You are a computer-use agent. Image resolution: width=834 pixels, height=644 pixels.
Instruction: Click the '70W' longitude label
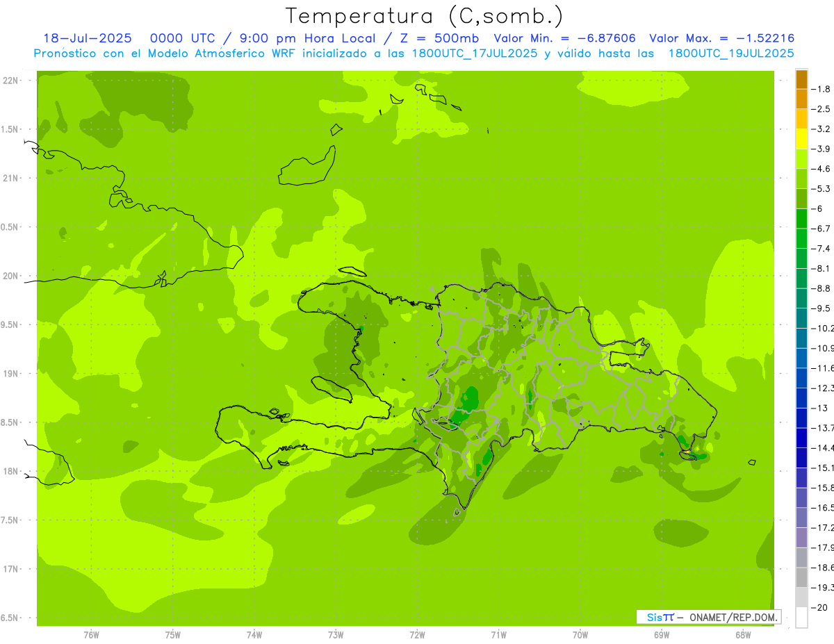click(x=580, y=635)
